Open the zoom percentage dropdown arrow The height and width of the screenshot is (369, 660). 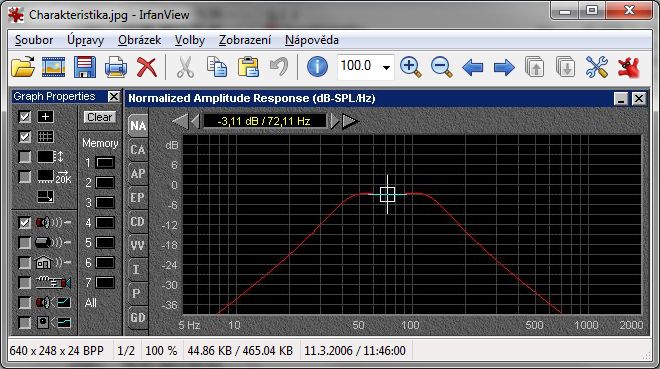click(x=386, y=67)
